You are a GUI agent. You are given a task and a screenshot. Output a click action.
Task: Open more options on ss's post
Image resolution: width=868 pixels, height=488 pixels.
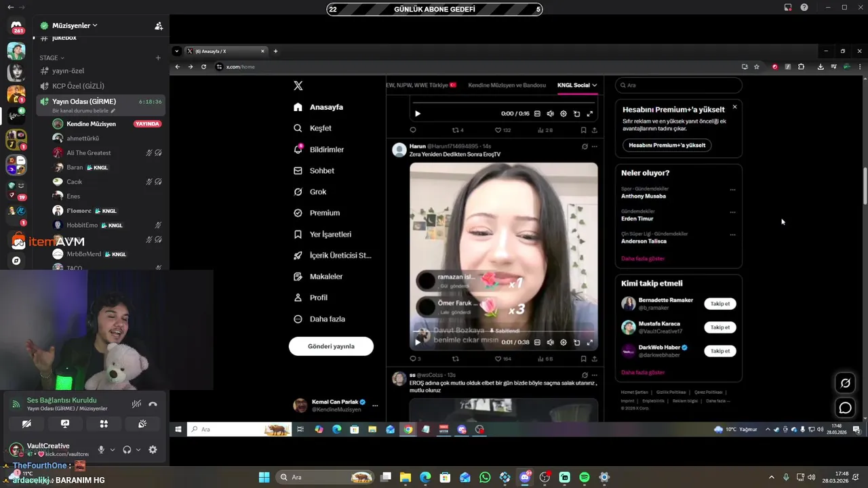(595, 375)
